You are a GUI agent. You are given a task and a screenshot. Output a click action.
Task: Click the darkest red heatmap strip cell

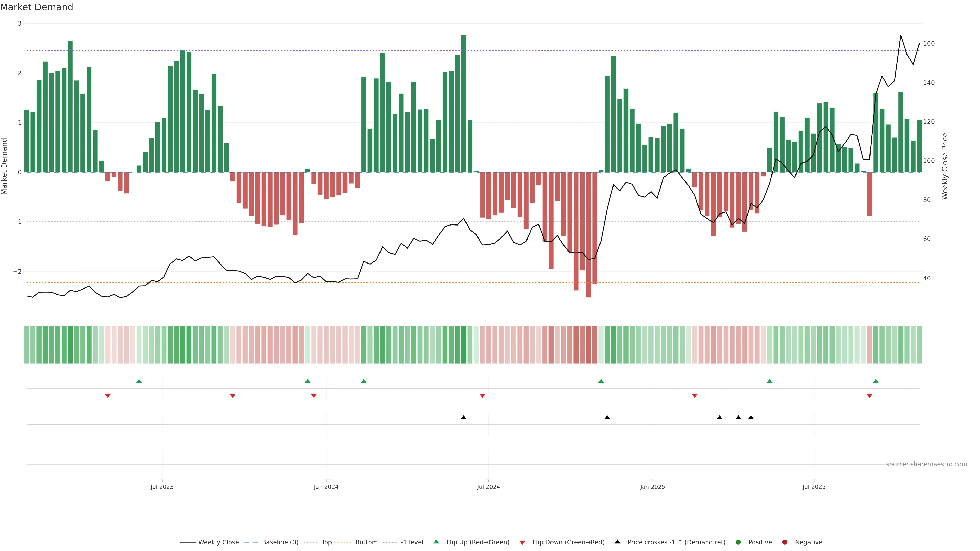tap(589, 345)
